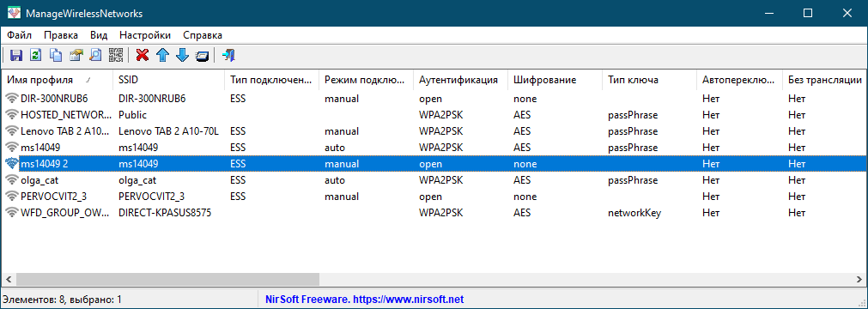The height and width of the screenshot is (309, 868).
Task: Sort by Имя профиля column header
Action: point(57,81)
